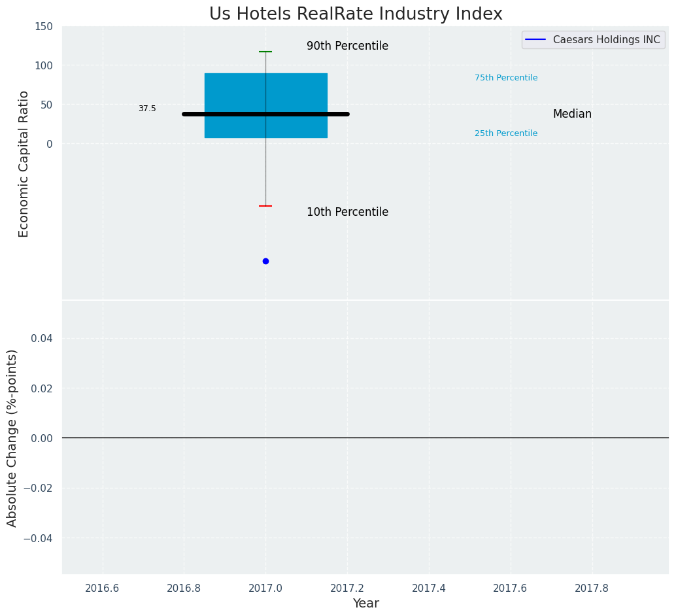
Task: Click the chart title Us Hotels RealRate
Action: [356, 14]
